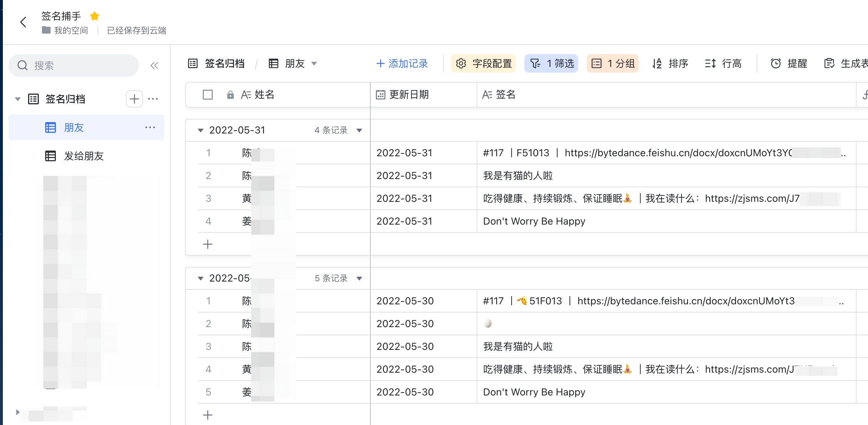
Task: Collapse the 2022-05-31 group
Action: tap(201, 130)
